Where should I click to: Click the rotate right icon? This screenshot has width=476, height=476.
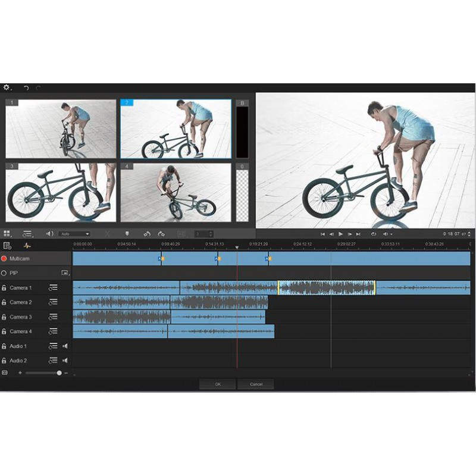click(161, 234)
